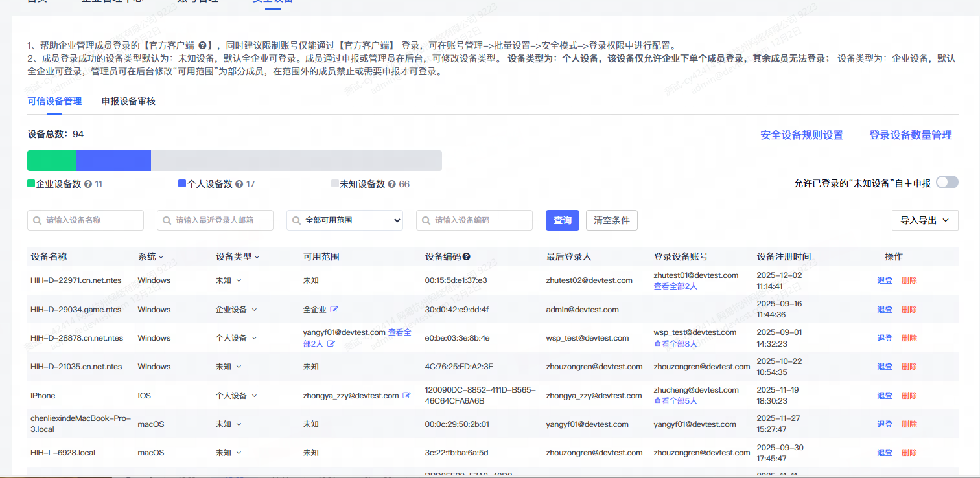This screenshot has width=980, height=478.
Task: Toggle 允许已登录的未知设备自主申报 switch
Action: click(947, 183)
